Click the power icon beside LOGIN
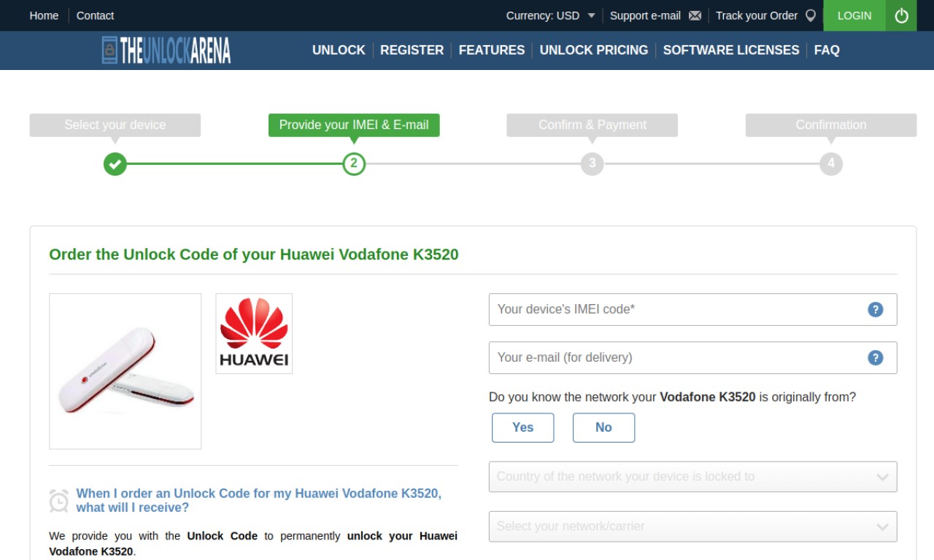 (902, 15)
